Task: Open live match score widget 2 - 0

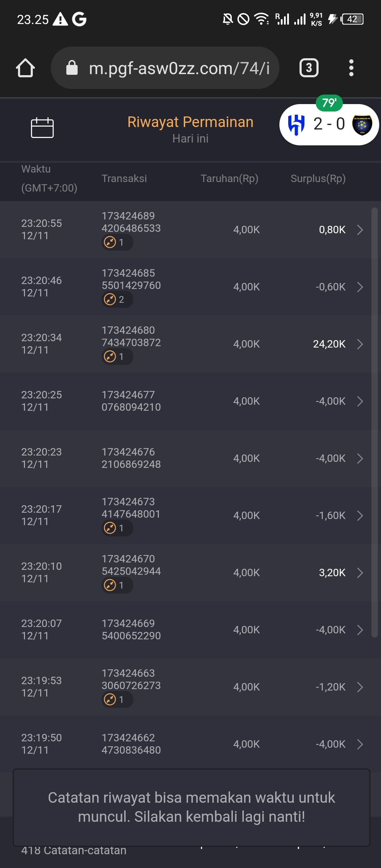Action: 329,125
